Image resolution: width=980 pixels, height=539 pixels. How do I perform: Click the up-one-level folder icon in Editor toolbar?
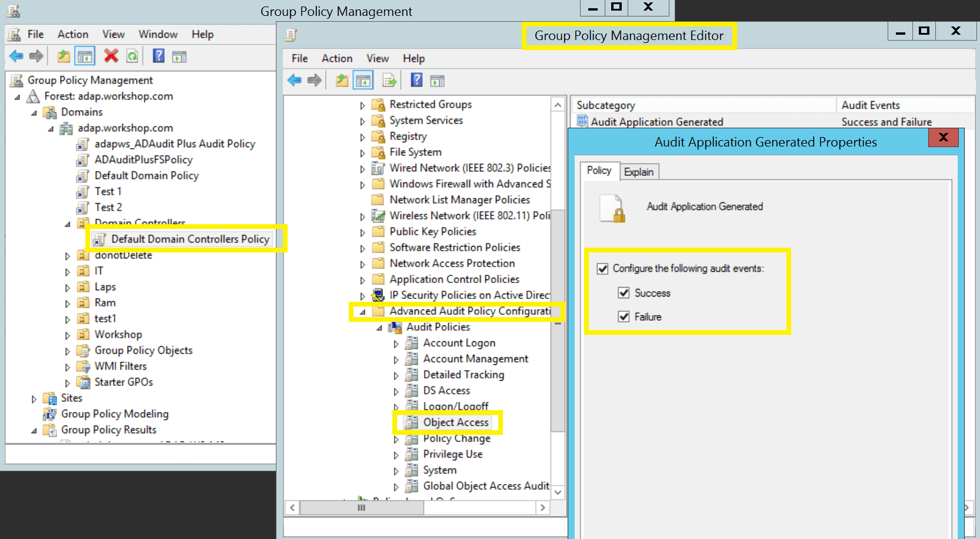pos(342,81)
